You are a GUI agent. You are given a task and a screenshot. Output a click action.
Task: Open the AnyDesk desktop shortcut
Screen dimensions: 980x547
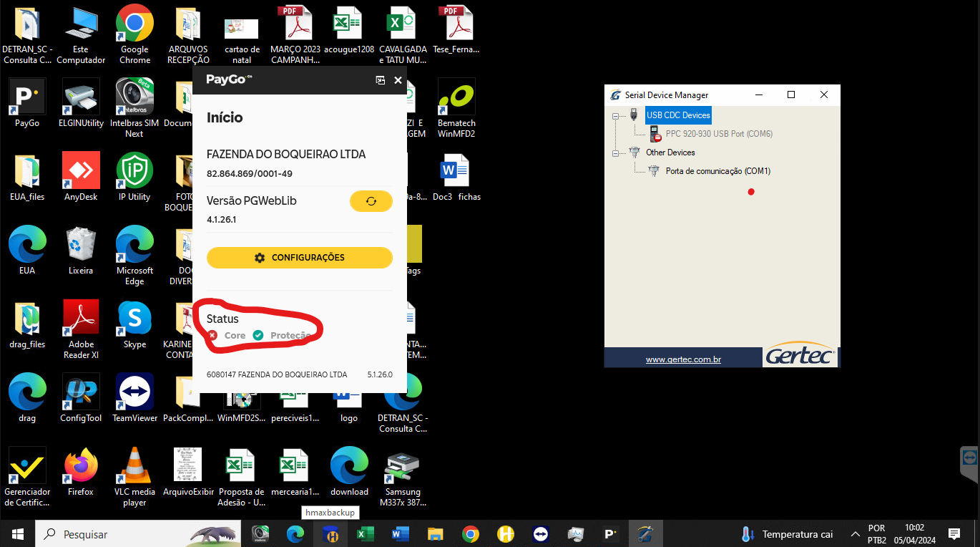tap(81, 177)
